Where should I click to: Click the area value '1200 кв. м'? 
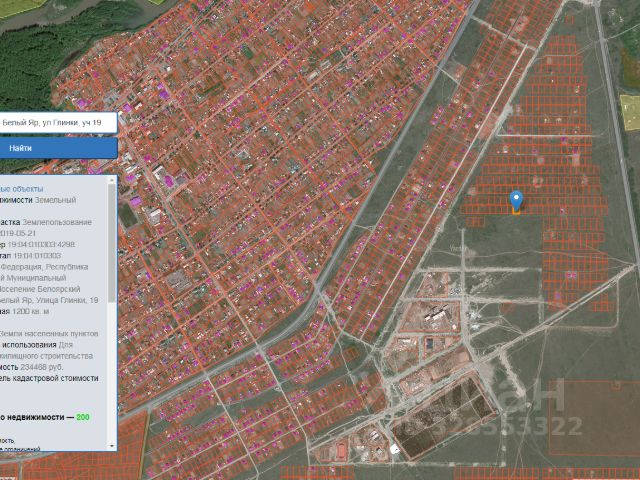[31, 311]
